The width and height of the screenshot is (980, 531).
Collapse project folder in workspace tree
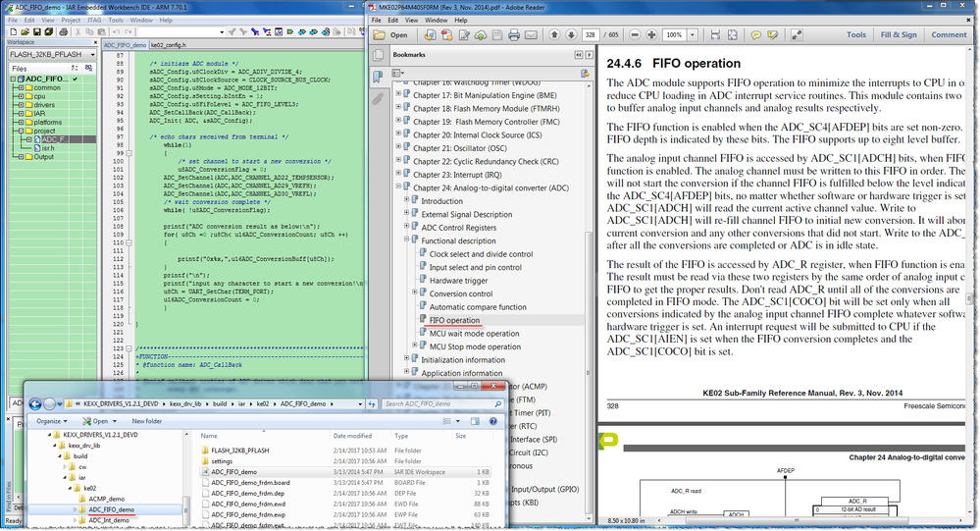21,132
